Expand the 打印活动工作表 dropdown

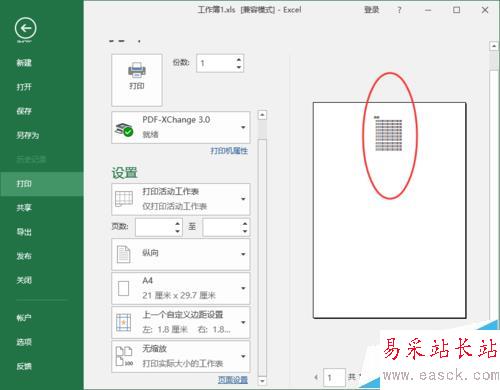pyautogui.click(x=181, y=199)
